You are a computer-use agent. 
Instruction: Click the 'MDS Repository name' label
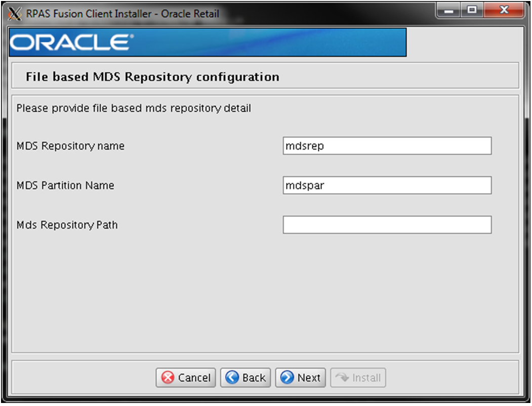[70, 146]
